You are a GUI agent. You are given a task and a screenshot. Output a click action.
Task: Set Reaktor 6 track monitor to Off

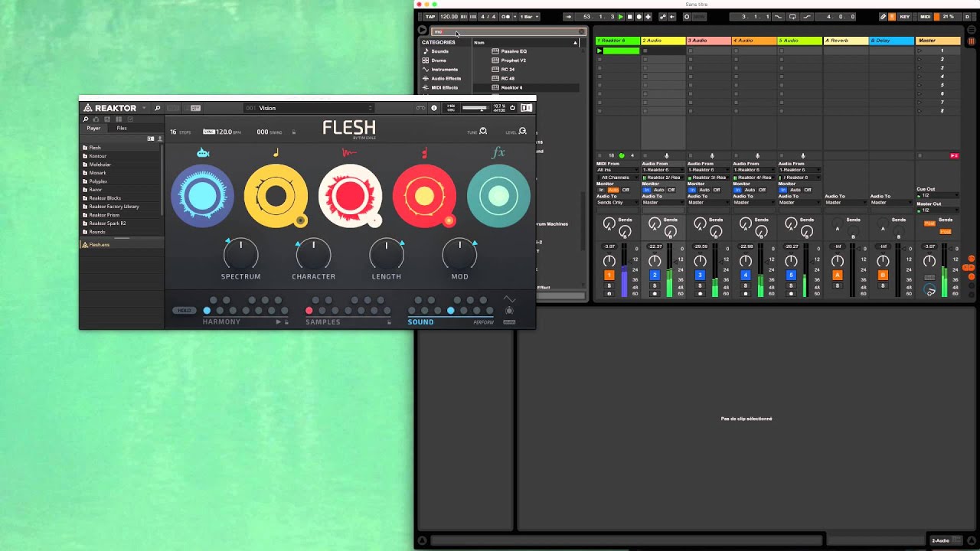point(626,190)
